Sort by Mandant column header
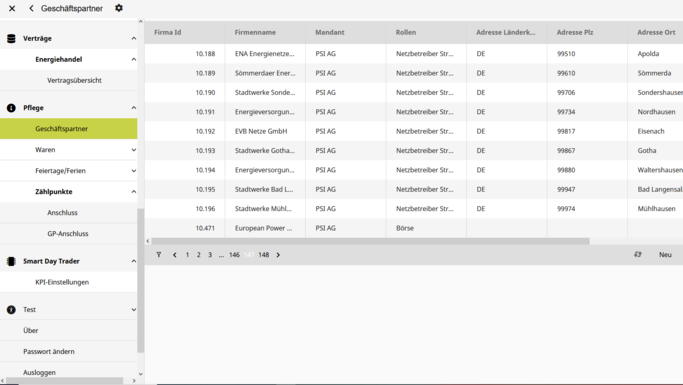The width and height of the screenshot is (683, 385). [345, 32]
